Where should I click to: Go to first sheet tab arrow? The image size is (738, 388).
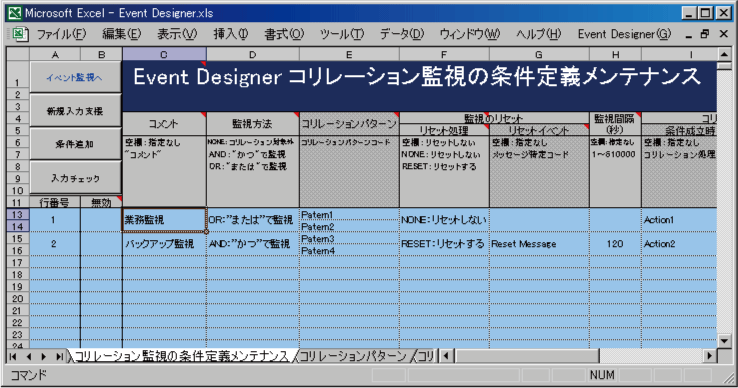(x=13, y=356)
